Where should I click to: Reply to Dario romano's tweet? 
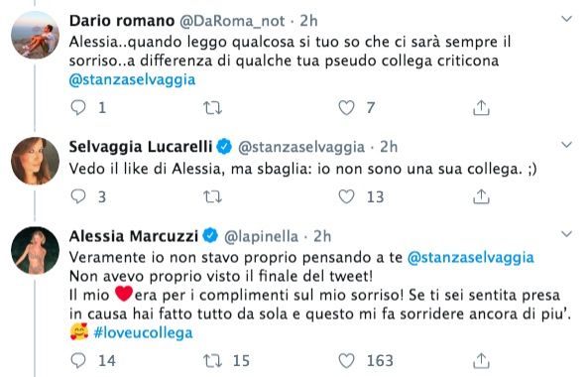[78, 108]
